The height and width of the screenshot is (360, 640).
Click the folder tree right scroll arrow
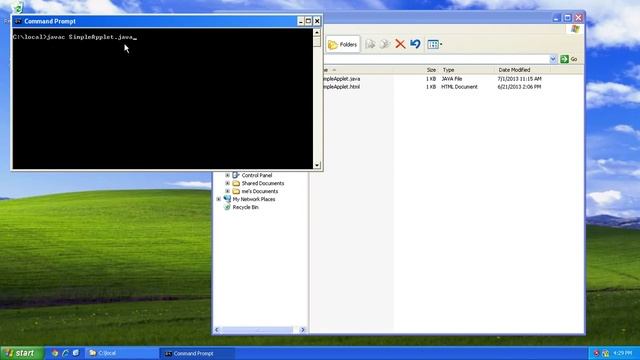[302, 329]
